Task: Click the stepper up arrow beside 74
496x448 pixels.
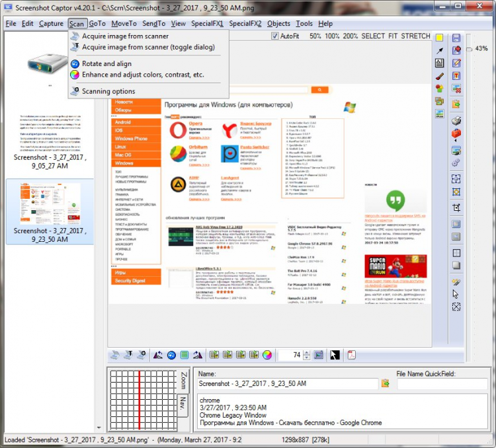Action: click(306, 353)
